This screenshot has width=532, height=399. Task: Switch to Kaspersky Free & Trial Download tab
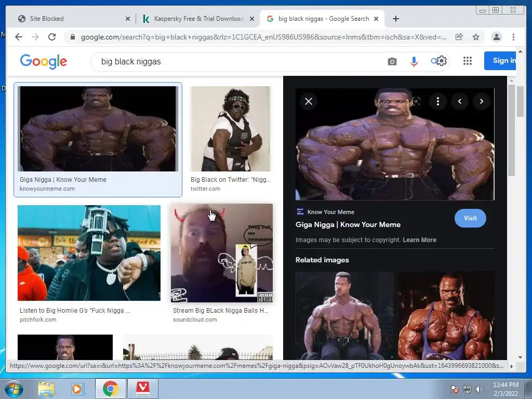[x=197, y=19]
